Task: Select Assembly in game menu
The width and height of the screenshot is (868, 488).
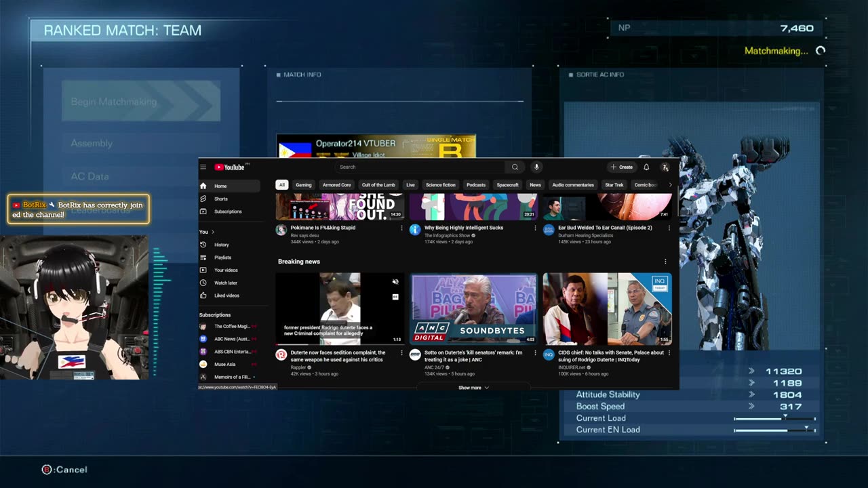Action: pyautogui.click(x=141, y=144)
